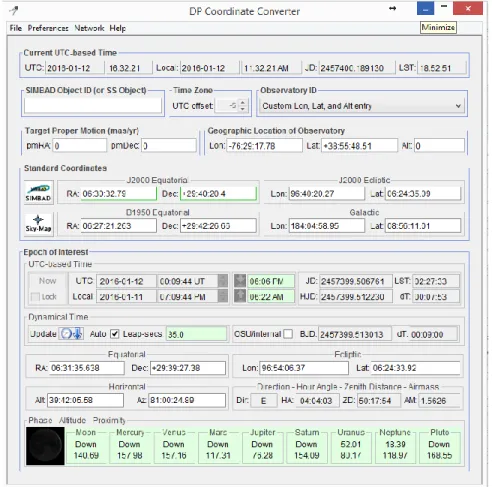492x487 pixels.
Task: Decrease the UTC offset with the down arrow
Action: pos(243,109)
